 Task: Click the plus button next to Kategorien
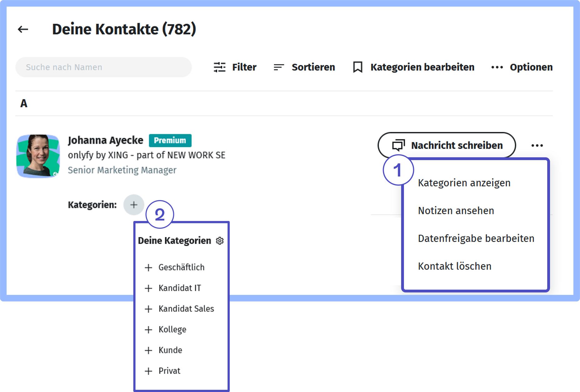(x=134, y=205)
